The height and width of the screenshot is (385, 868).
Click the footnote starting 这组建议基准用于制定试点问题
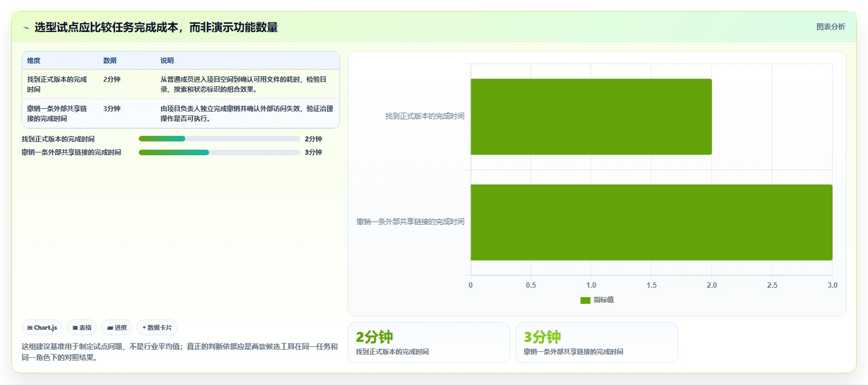(x=180, y=352)
